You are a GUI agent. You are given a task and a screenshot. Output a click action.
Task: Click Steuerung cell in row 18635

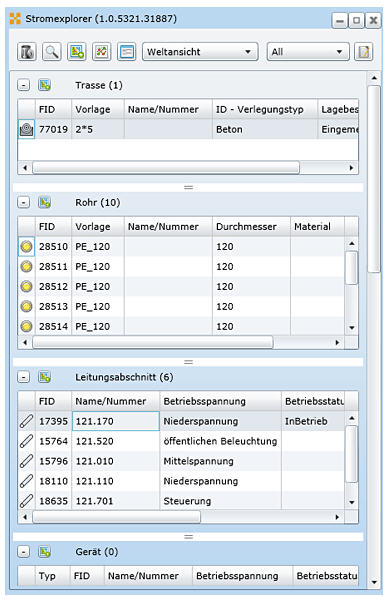220,500
